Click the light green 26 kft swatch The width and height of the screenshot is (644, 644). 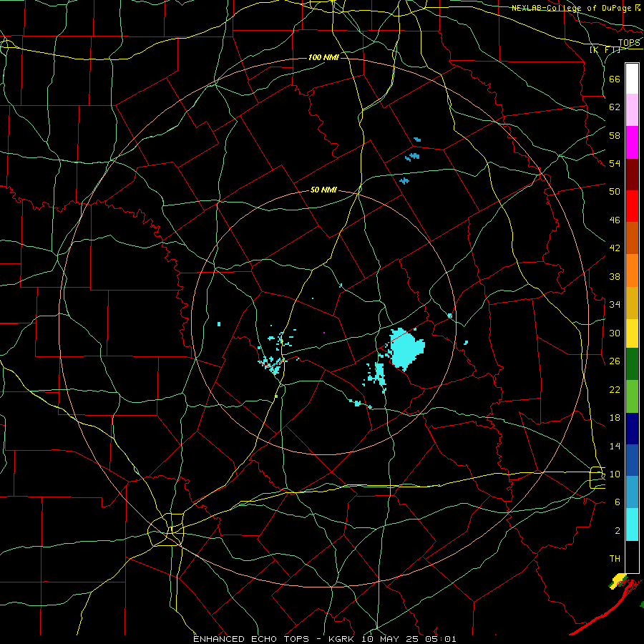pyautogui.click(x=632, y=396)
